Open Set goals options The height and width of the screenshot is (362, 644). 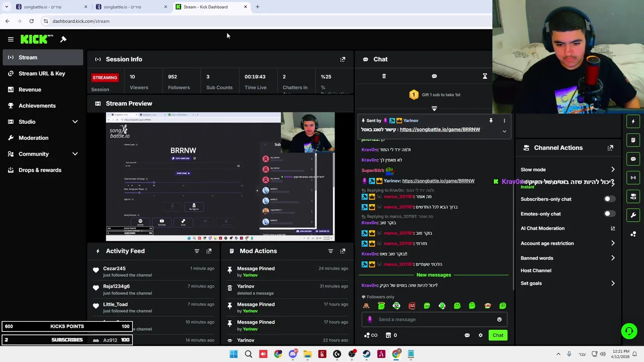click(567, 283)
